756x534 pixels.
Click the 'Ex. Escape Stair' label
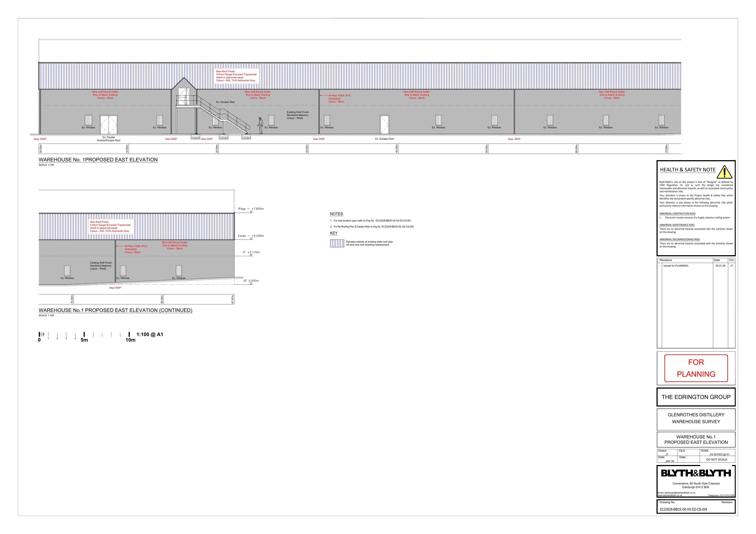click(x=226, y=102)
